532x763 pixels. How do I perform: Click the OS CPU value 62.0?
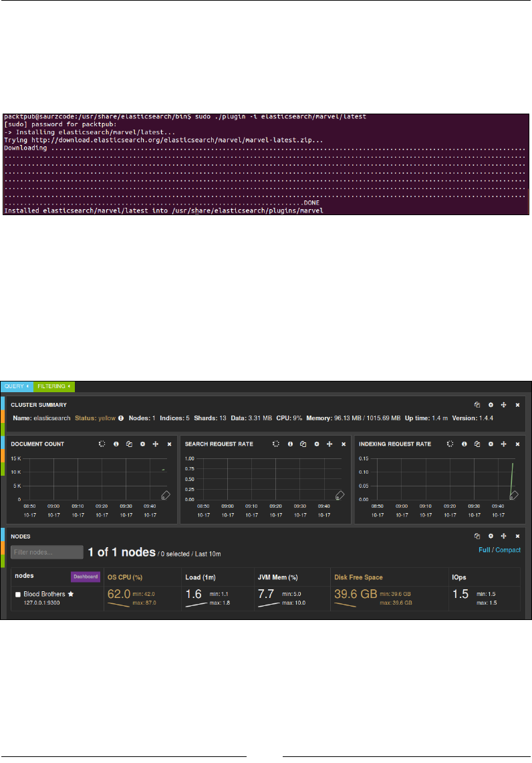coord(119,594)
